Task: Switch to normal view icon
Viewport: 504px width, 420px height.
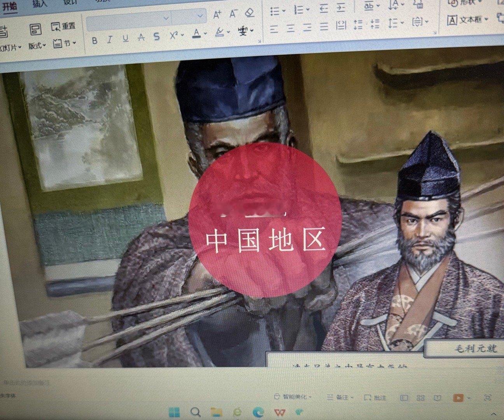Action: tap(404, 398)
